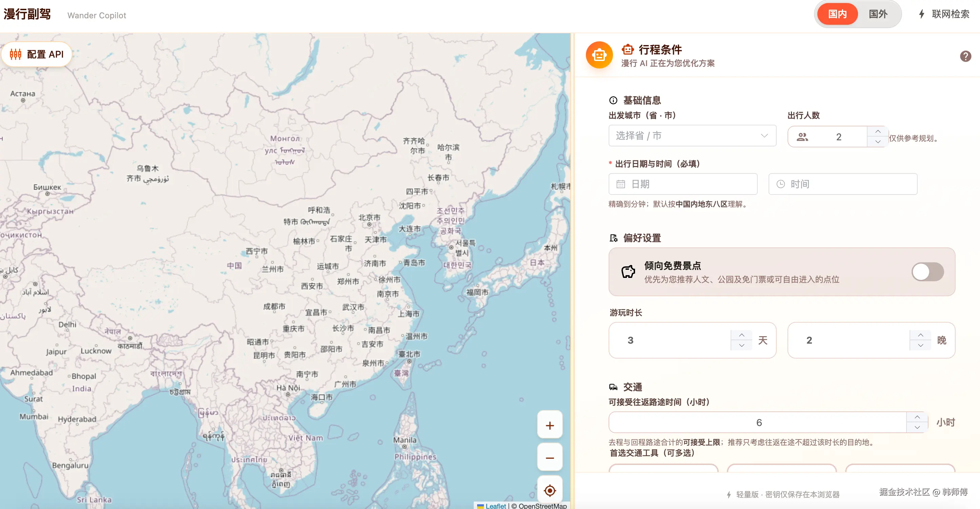
Task: Open the 选择省 / 市 departure city dropdown
Action: pyautogui.click(x=692, y=136)
